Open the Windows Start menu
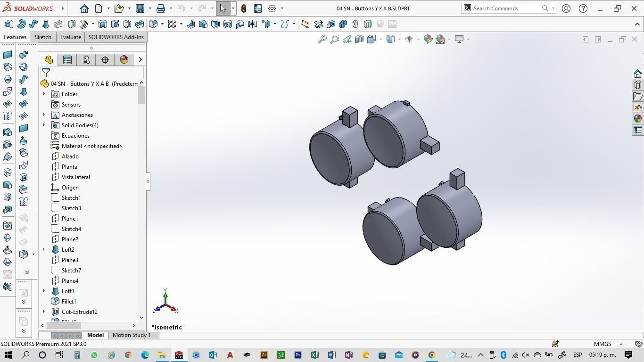The image size is (644, 362). [8, 355]
